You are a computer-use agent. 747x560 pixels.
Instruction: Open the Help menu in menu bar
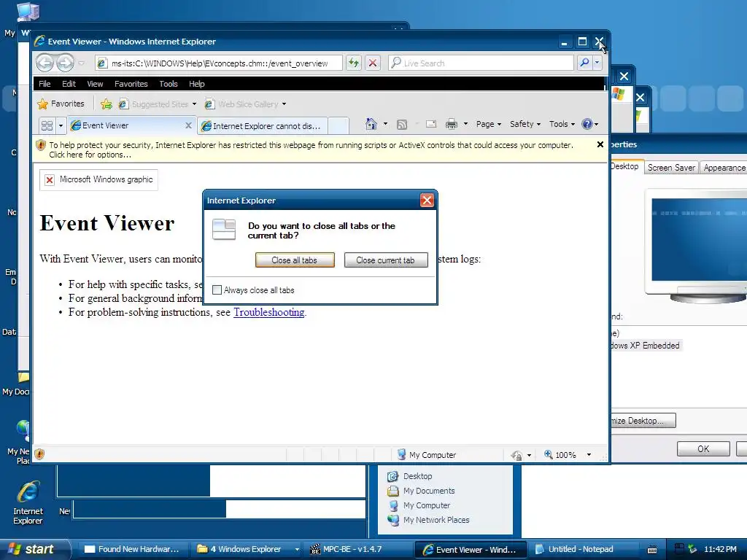coord(197,84)
